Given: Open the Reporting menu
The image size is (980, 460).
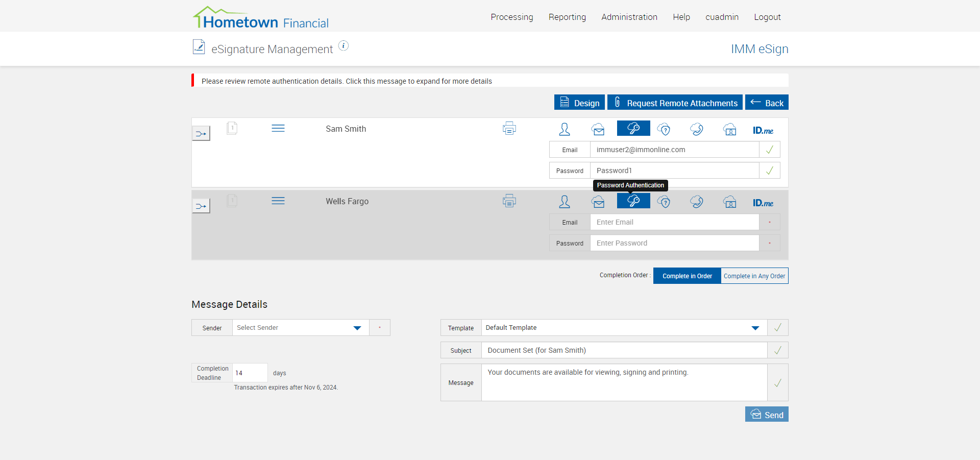Looking at the screenshot, I should (567, 17).
